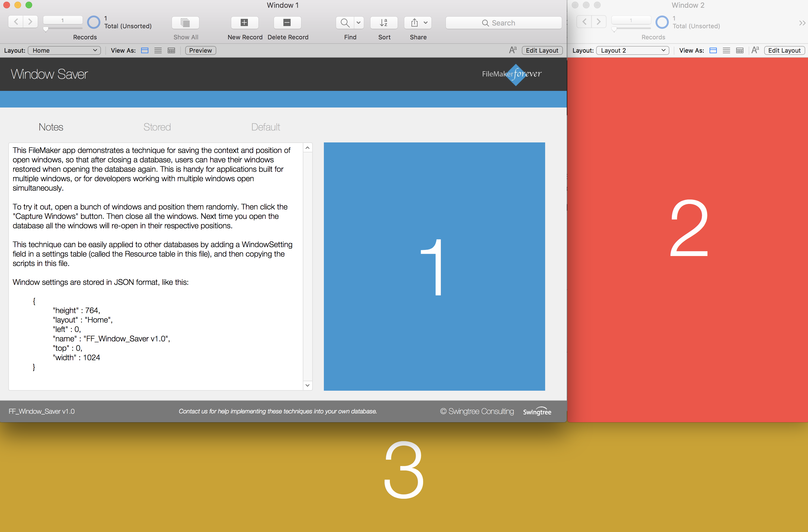The height and width of the screenshot is (532, 808).
Task: Click the found set pie icon in Window 1
Action: (94, 22)
